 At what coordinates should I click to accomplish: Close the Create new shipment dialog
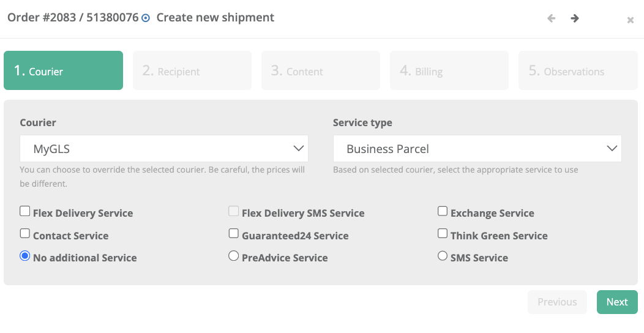pyautogui.click(x=630, y=20)
